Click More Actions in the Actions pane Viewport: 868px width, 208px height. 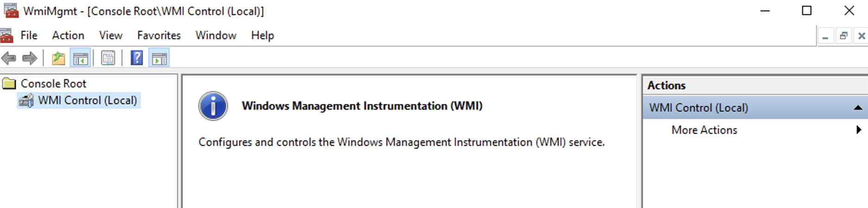(x=704, y=130)
